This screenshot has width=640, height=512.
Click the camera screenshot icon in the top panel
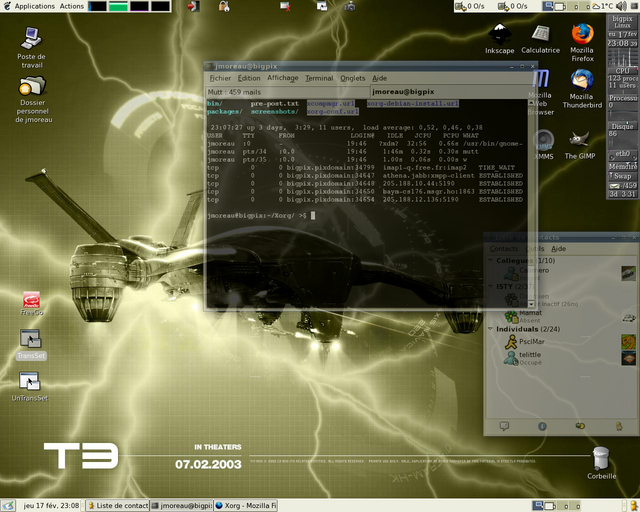349,6
